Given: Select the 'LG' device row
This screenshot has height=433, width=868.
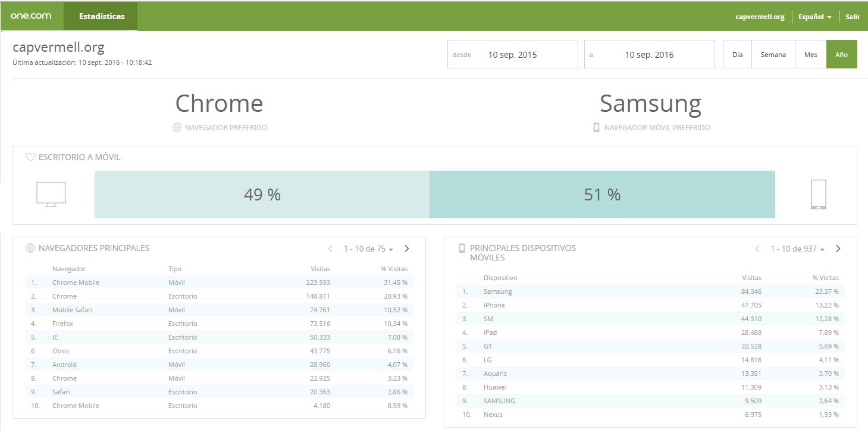Looking at the screenshot, I should click(650, 360).
